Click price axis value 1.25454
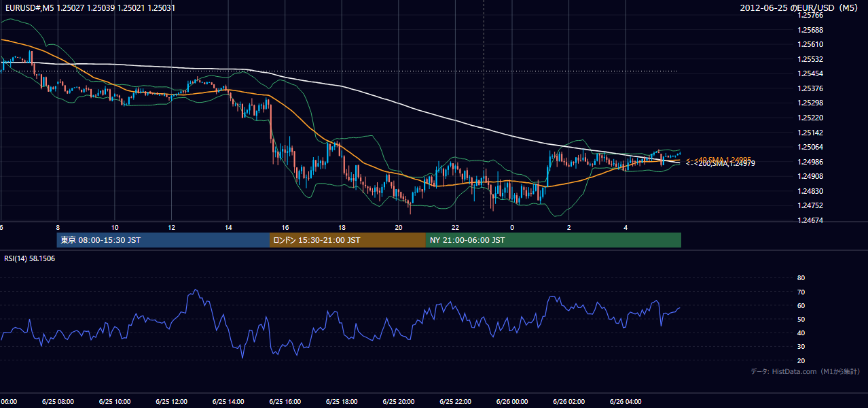Screen dimensions: 868x408 tap(810, 73)
